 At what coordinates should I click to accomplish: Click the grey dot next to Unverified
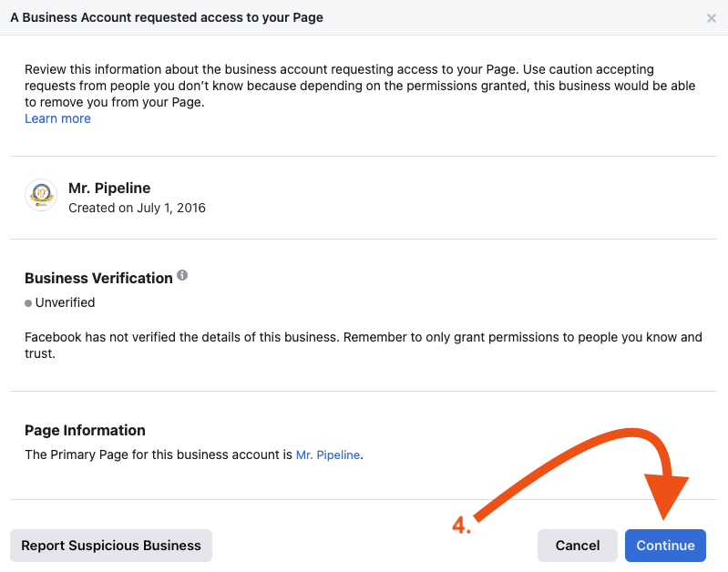(28, 303)
